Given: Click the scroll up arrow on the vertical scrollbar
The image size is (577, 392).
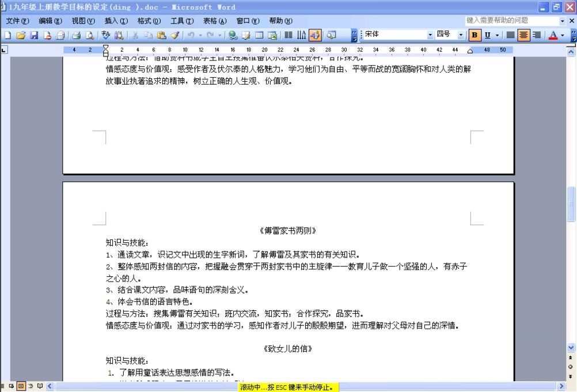Looking at the screenshot, I should coord(571,52).
